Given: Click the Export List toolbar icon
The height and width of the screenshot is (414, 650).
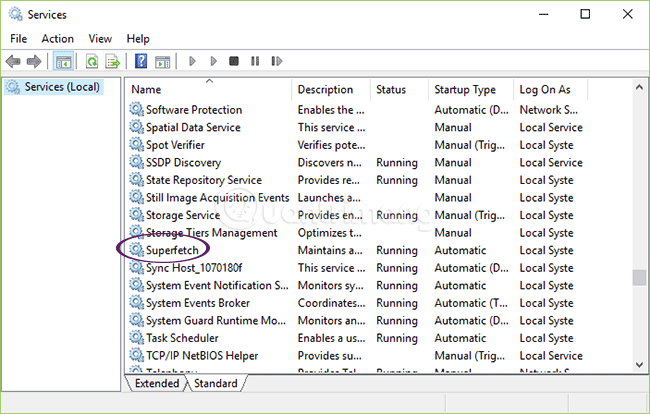Looking at the screenshot, I should click(112, 61).
